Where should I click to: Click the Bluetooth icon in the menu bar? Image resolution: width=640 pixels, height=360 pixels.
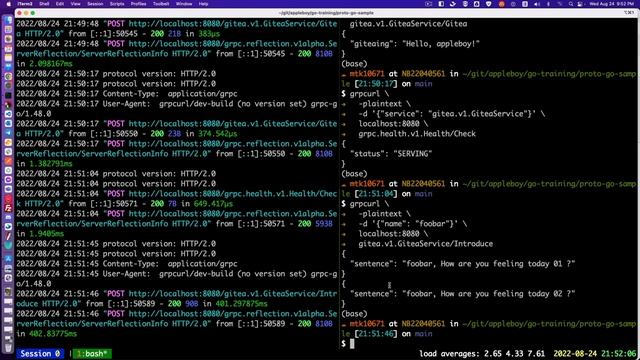click(548, 4)
